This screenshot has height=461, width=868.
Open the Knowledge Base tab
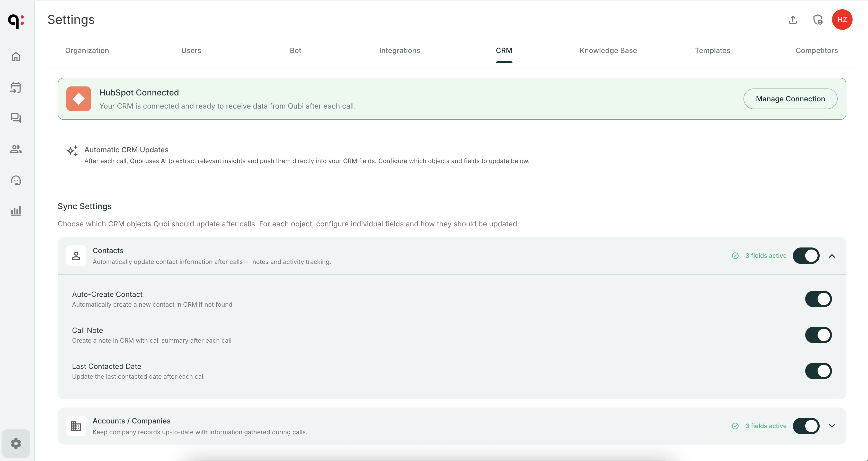tap(608, 50)
